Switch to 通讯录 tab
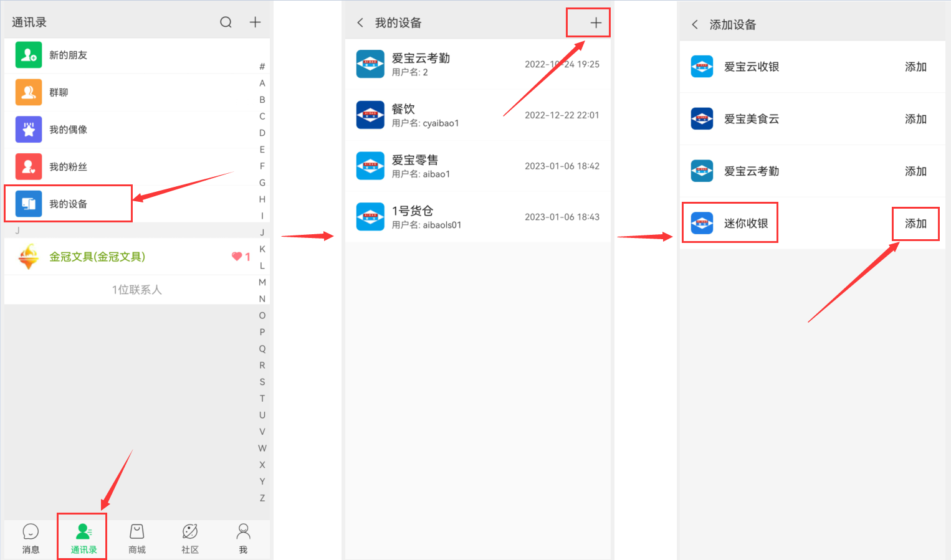Screen dimensions: 951x560 tap(84, 538)
